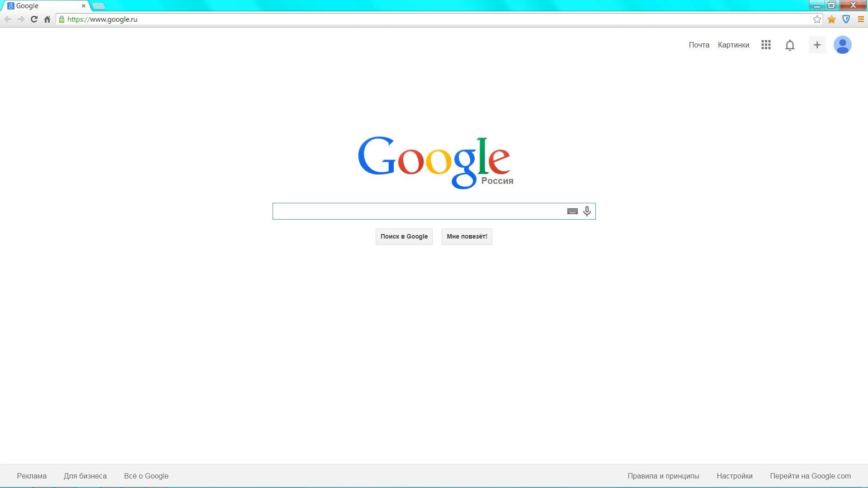Open Правила и принципы footer link
Screen dimensions: 868x488
pyautogui.click(x=663, y=476)
